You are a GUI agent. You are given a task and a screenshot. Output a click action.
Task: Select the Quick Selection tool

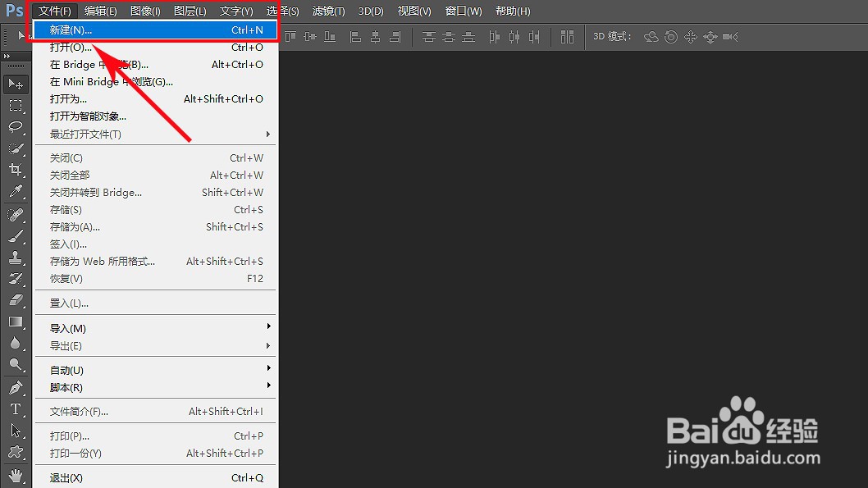pyautogui.click(x=16, y=148)
